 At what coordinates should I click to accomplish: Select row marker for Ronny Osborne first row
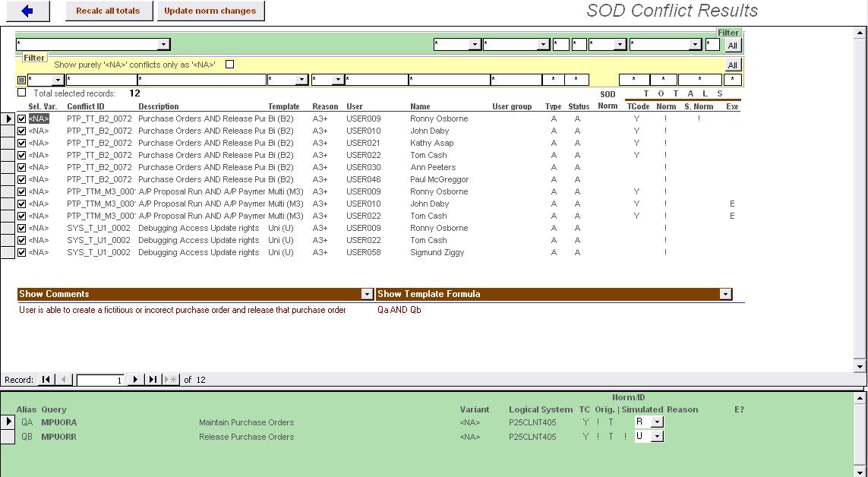[x=8, y=118]
